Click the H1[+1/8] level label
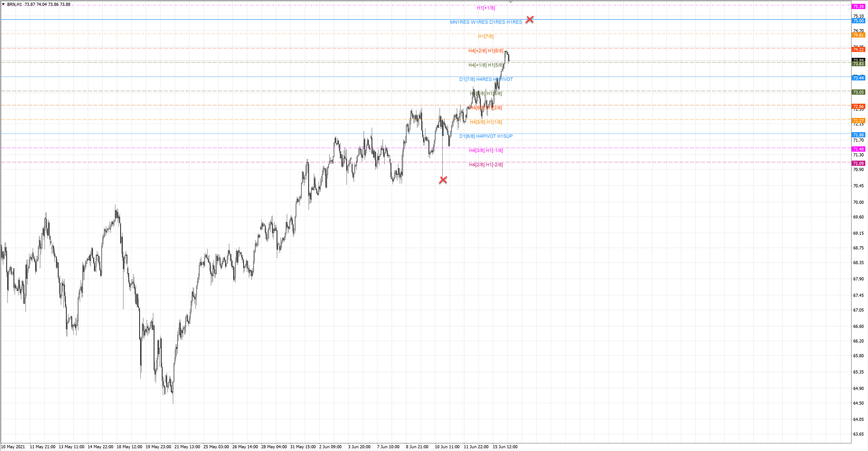 (486, 8)
